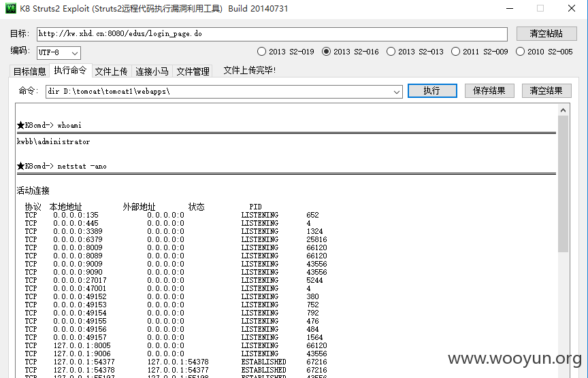Click the results scrollbar up arrow

(563, 110)
